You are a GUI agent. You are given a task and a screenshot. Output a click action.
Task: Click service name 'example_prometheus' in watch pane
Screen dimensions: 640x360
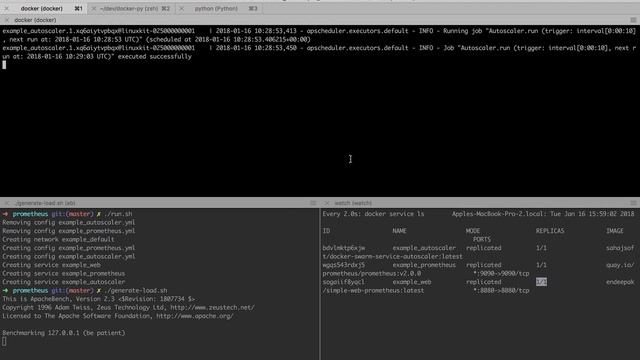tap(424, 265)
